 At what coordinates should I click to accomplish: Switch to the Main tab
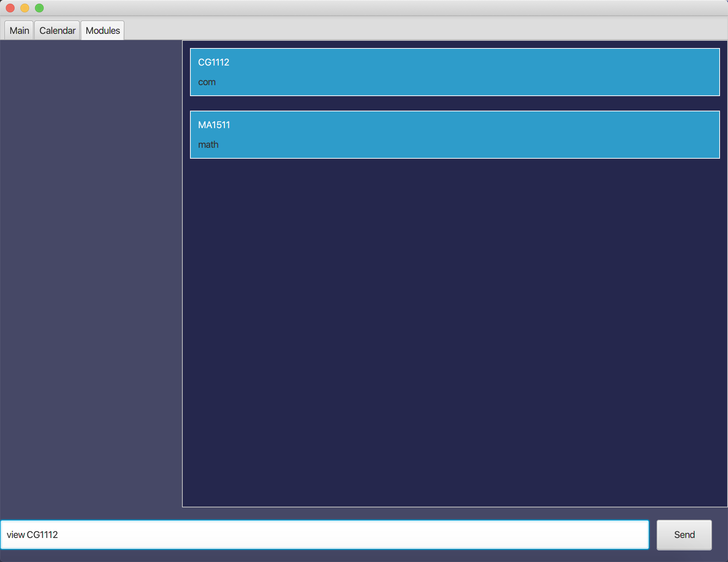tap(19, 31)
